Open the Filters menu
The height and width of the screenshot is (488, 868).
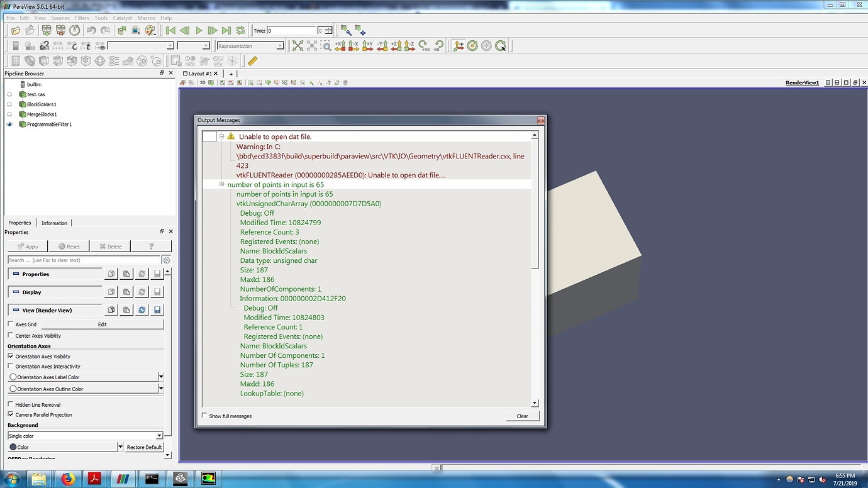(x=82, y=18)
